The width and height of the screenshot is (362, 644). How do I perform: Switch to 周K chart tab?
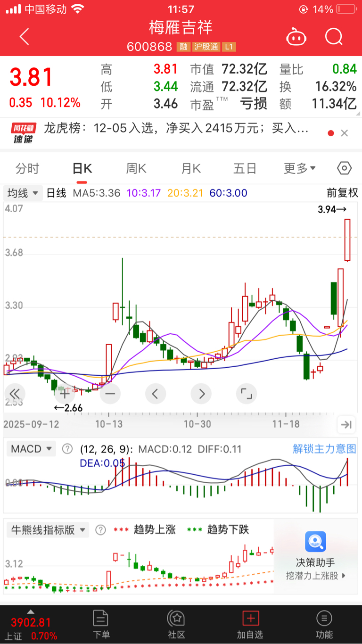coord(136,169)
